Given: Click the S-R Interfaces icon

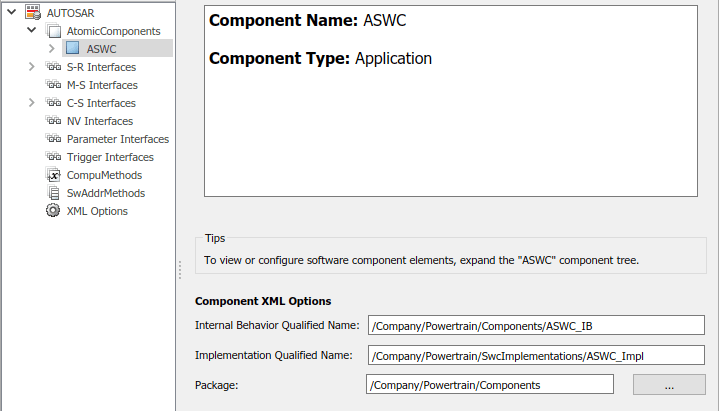Looking at the screenshot, I should (54, 67).
